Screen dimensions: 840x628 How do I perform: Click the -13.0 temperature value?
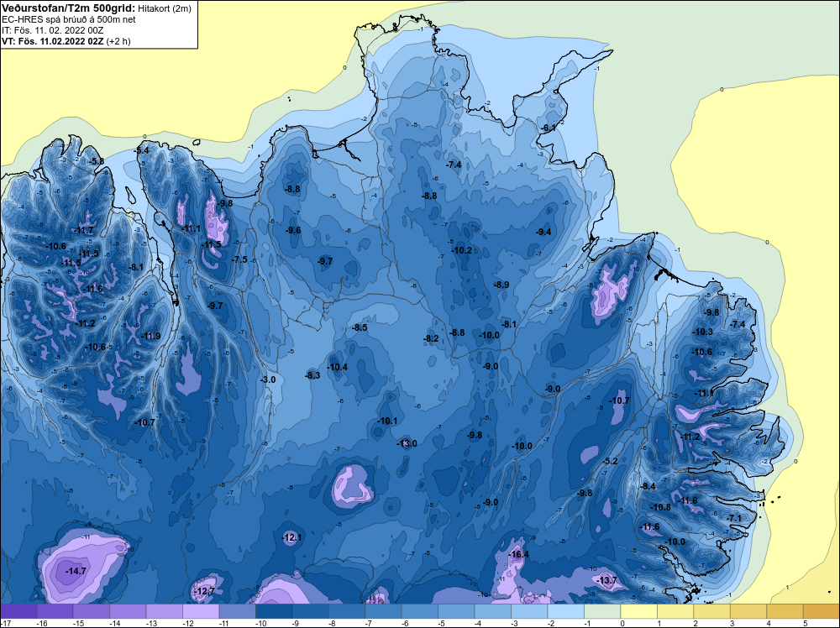click(x=407, y=443)
